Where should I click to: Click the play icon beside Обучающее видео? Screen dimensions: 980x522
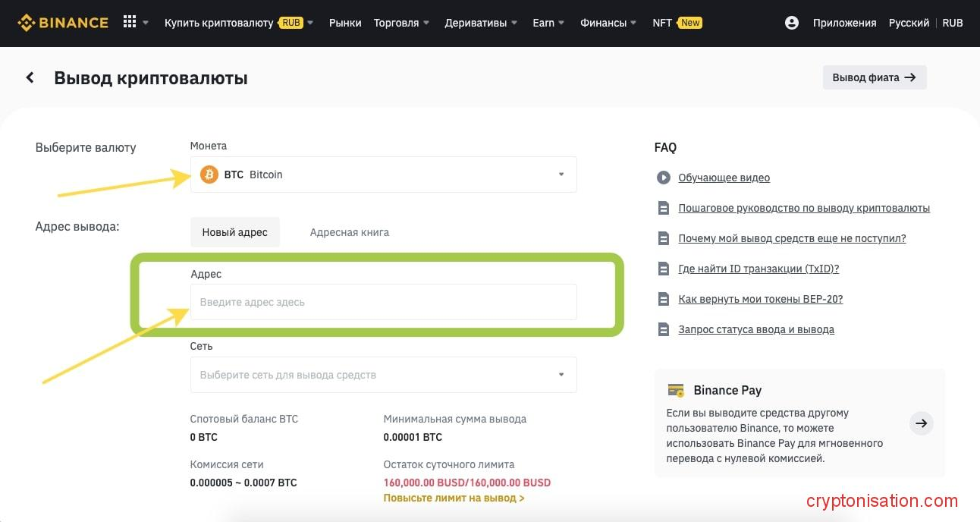[664, 178]
